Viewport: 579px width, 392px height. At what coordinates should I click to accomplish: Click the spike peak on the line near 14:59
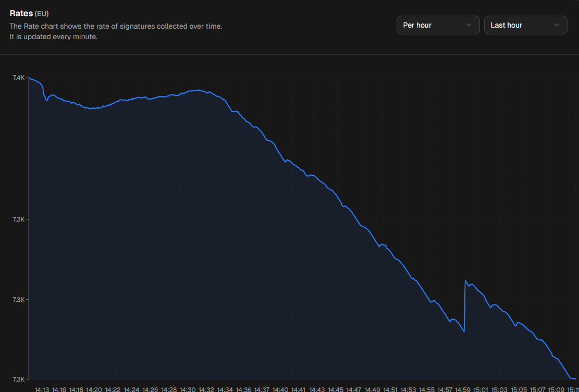(x=465, y=281)
